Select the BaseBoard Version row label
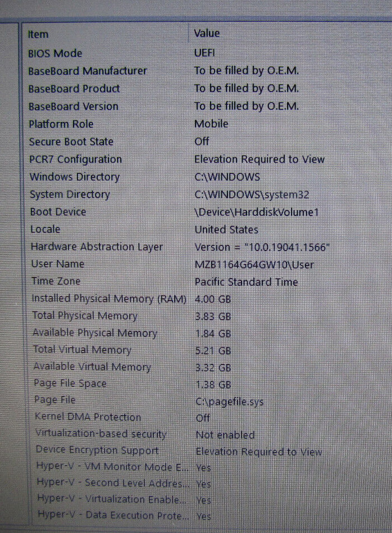Screen dimensions: 392x533 [74, 106]
